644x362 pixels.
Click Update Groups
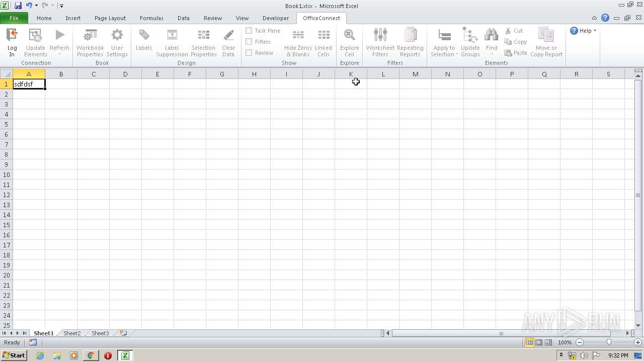pyautogui.click(x=470, y=43)
